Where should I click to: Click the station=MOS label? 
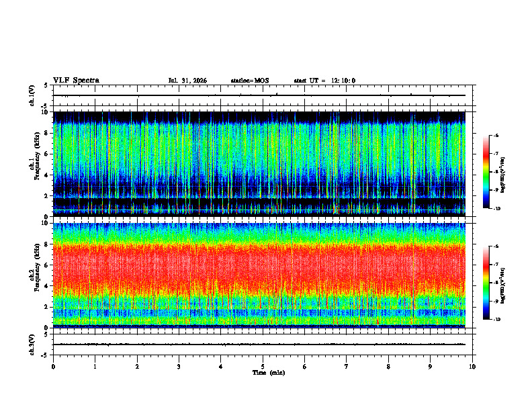(250, 81)
